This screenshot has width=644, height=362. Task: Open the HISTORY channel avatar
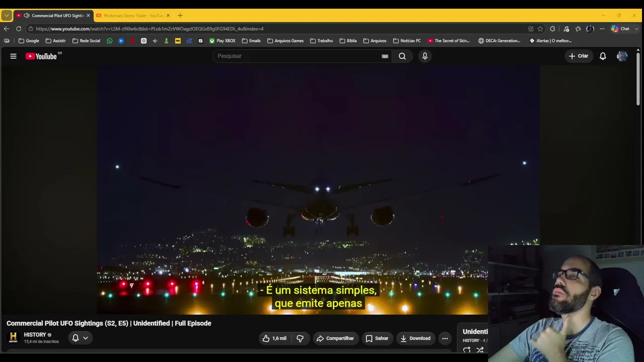(x=14, y=338)
